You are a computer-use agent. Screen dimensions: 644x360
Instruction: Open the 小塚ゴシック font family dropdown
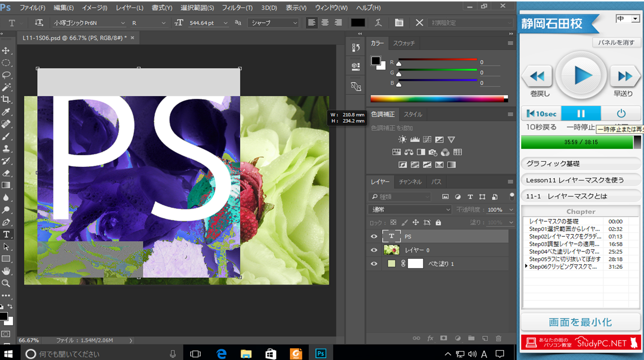coord(89,23)
